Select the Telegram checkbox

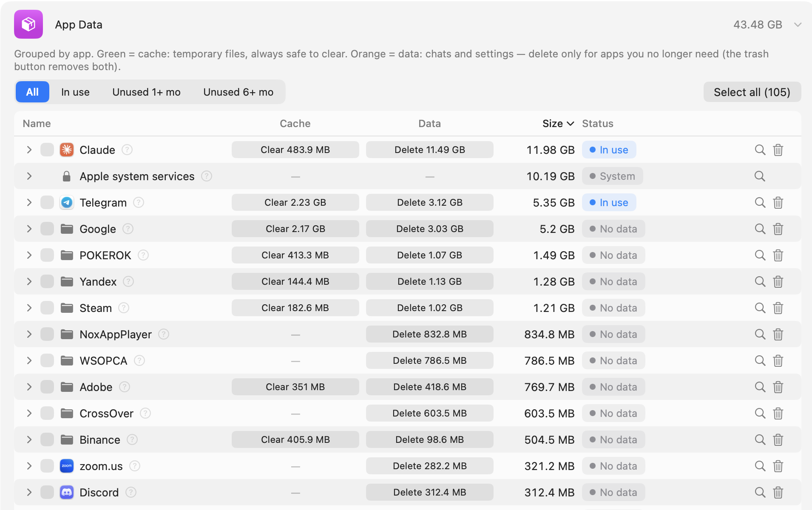[x=47, y=202]
